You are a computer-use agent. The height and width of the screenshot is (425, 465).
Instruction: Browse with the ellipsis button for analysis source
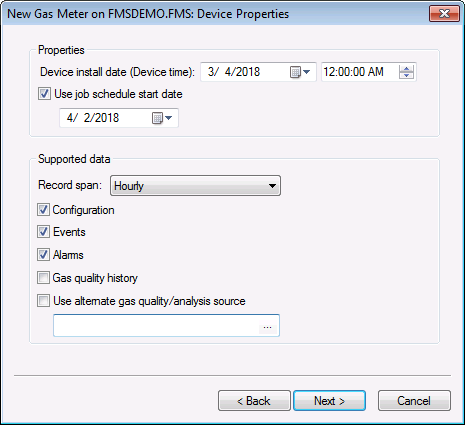click(x=267, y=327)
